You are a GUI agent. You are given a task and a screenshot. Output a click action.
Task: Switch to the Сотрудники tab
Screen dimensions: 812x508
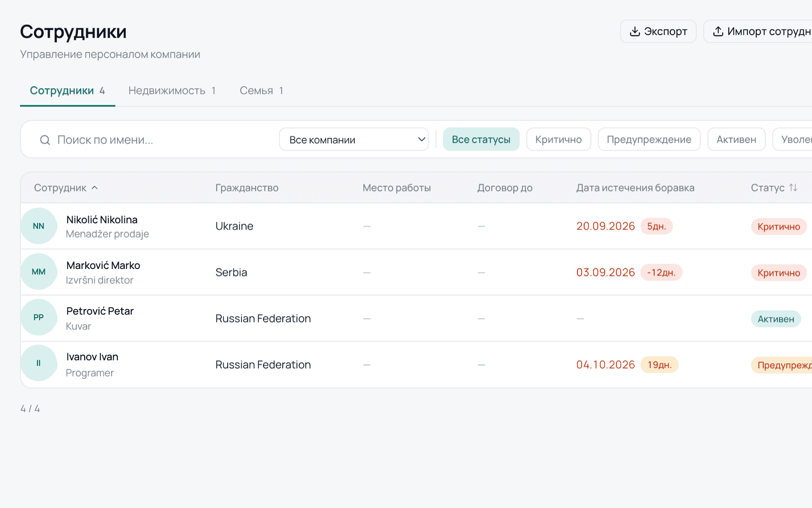coord(67,91)
